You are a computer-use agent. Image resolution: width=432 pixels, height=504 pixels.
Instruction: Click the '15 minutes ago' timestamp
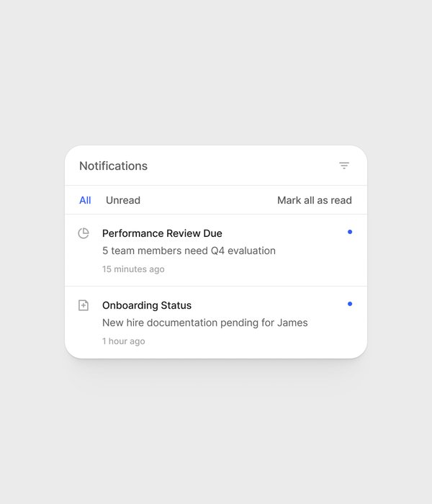[x=133, y=269]
